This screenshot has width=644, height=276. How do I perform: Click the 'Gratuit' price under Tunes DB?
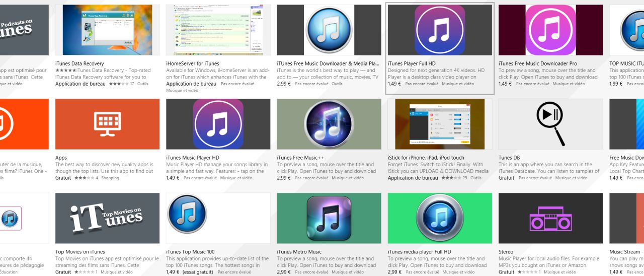(x=506, y=178)
